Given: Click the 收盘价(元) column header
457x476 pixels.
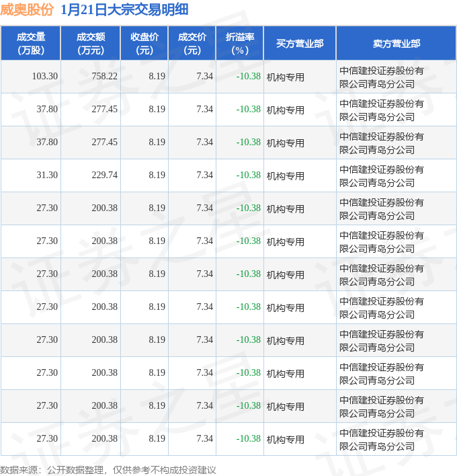Looking at the screenshot, I should coord(144,44).
